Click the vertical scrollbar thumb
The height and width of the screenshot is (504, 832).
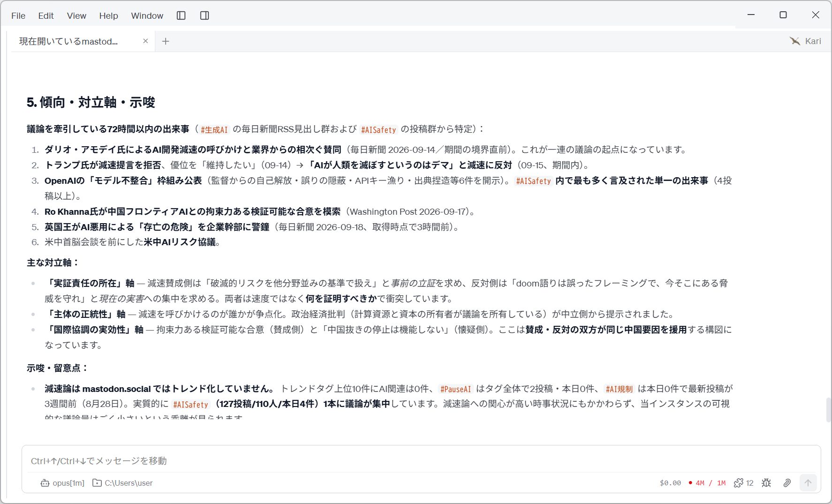(x=828, y=410)
